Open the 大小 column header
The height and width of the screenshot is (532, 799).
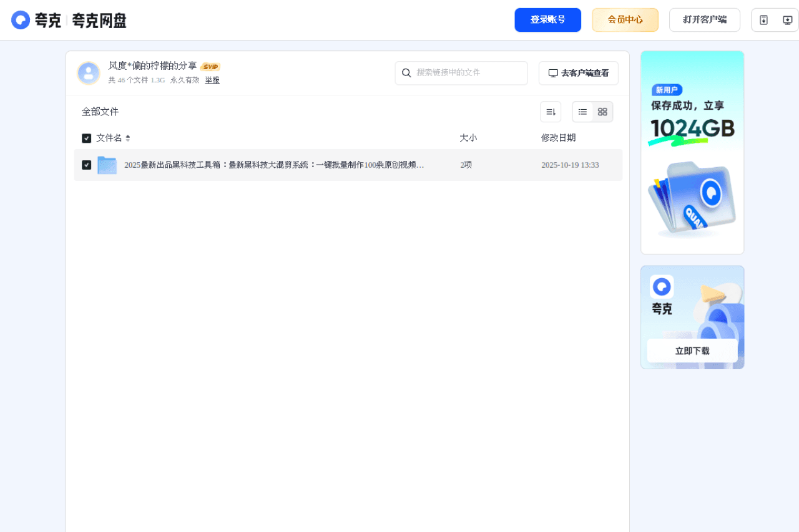468,138
